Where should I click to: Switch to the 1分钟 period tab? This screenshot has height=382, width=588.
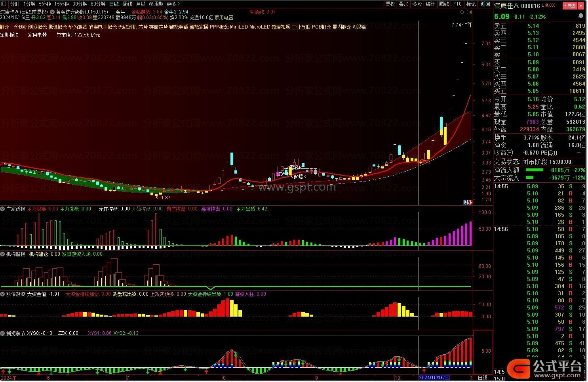[x=30, y=4]
